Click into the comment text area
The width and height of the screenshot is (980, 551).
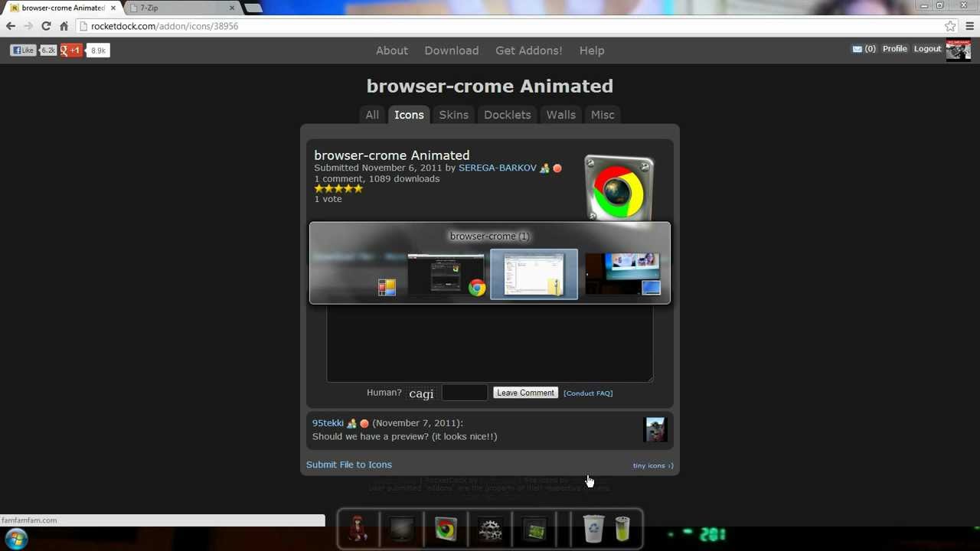490,342
